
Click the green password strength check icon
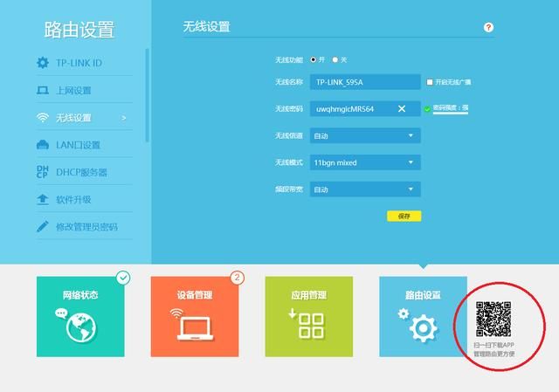tap(427, 109)
